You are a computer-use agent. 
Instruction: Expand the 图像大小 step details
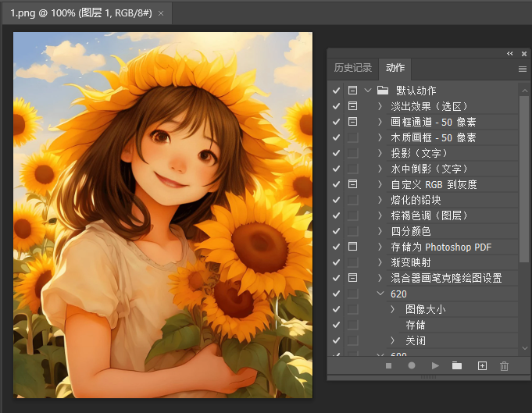[x=393, y=309]
